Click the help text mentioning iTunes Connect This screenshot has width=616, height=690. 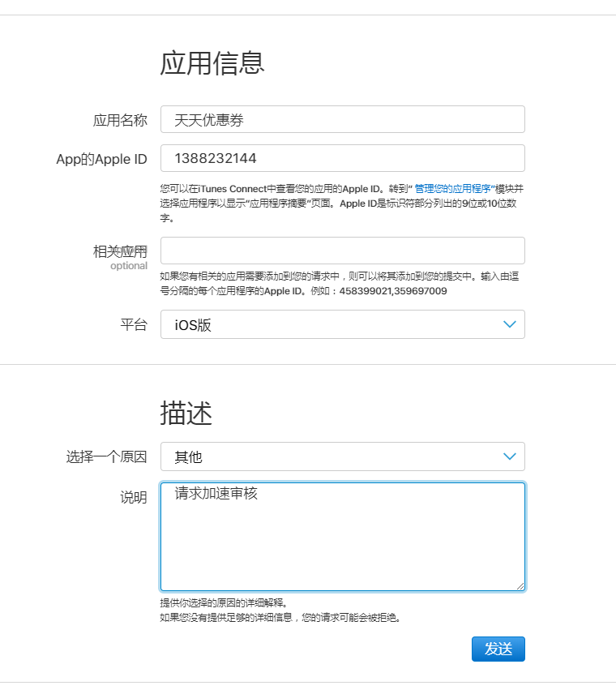[x=342, y=203]
